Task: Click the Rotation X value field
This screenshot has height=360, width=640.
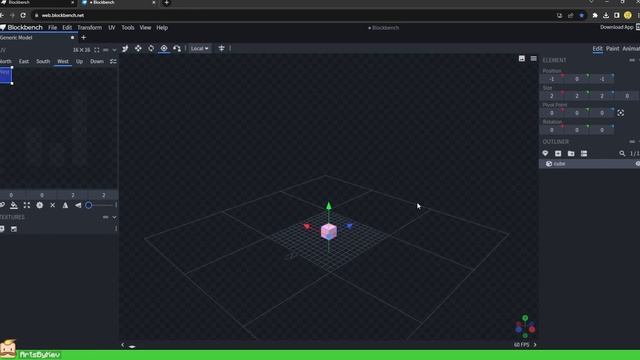Action: point(552,130)
